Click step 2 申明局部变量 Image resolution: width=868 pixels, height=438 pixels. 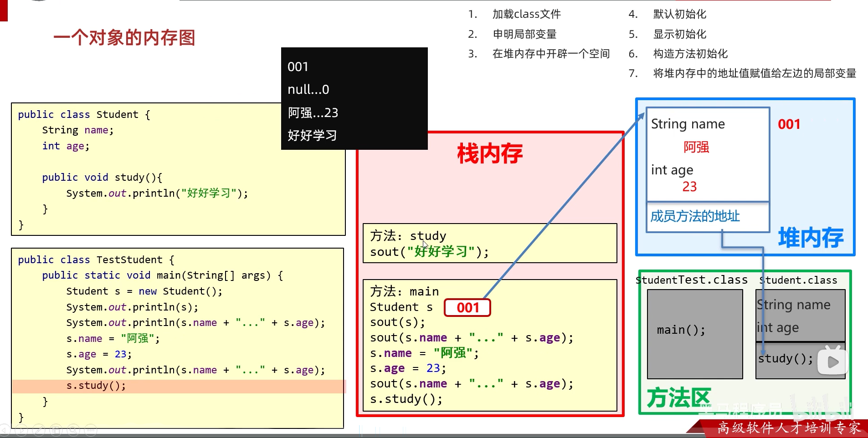coord(524,34)
